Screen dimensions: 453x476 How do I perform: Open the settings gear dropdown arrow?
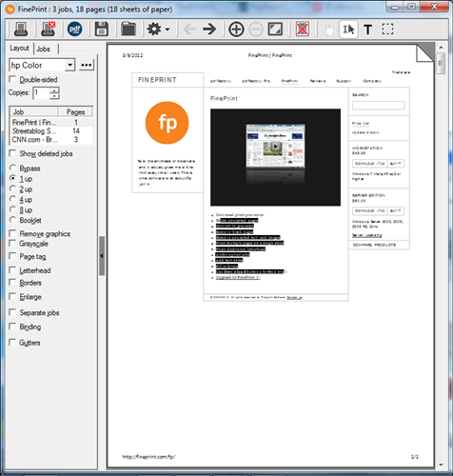[167, 30]
